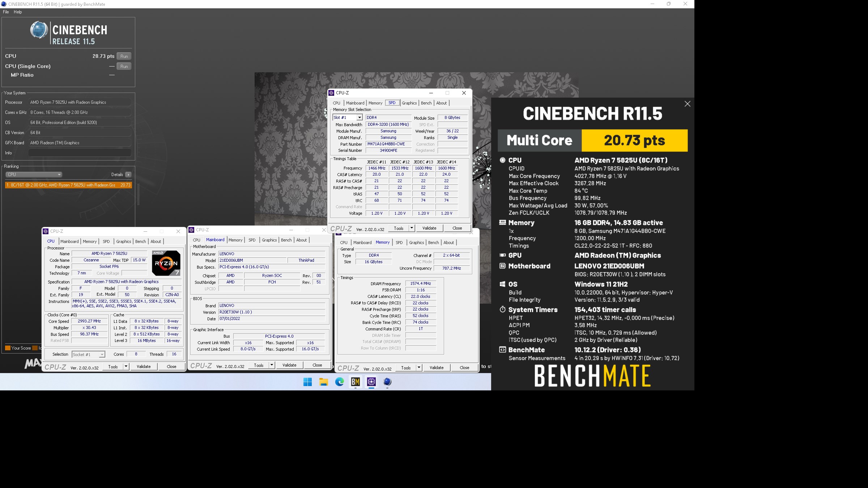Click the System Timers stopwatch icon
Viewport: 868px width, 488px height.
click(x=502, y=309)
